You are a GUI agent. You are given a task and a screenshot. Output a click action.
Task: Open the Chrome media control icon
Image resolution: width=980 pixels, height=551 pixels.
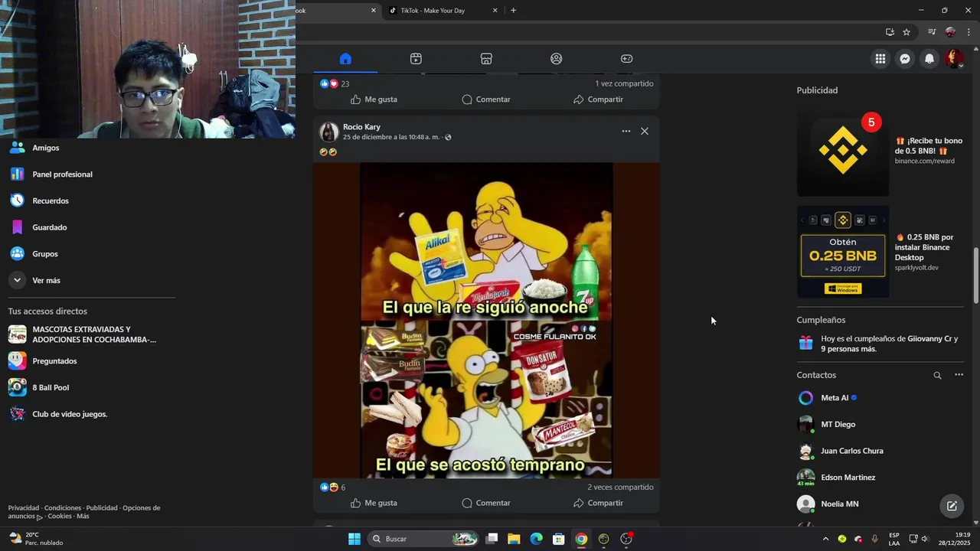click(932, 32)
